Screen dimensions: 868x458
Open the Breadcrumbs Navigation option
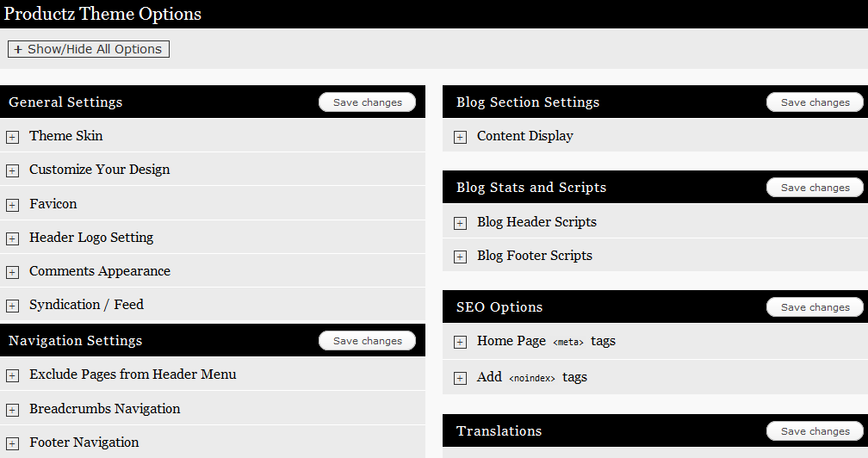click(x=12, y=411)
